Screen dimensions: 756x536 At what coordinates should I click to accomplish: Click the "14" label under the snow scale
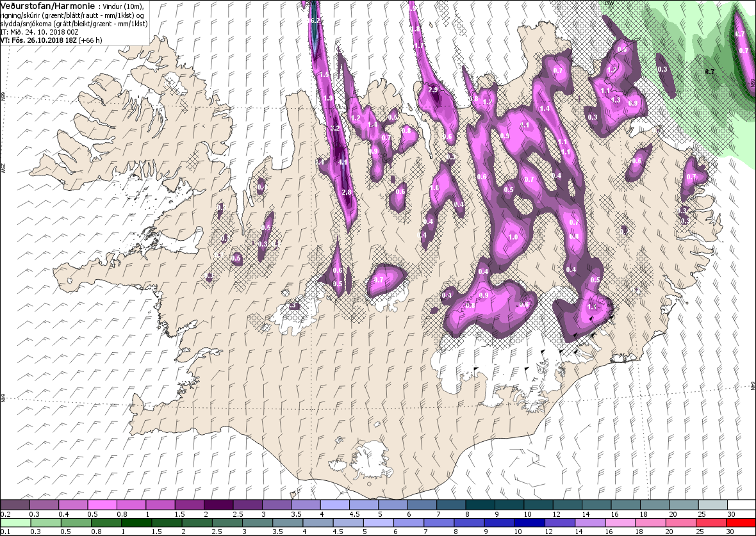[586, 514]
